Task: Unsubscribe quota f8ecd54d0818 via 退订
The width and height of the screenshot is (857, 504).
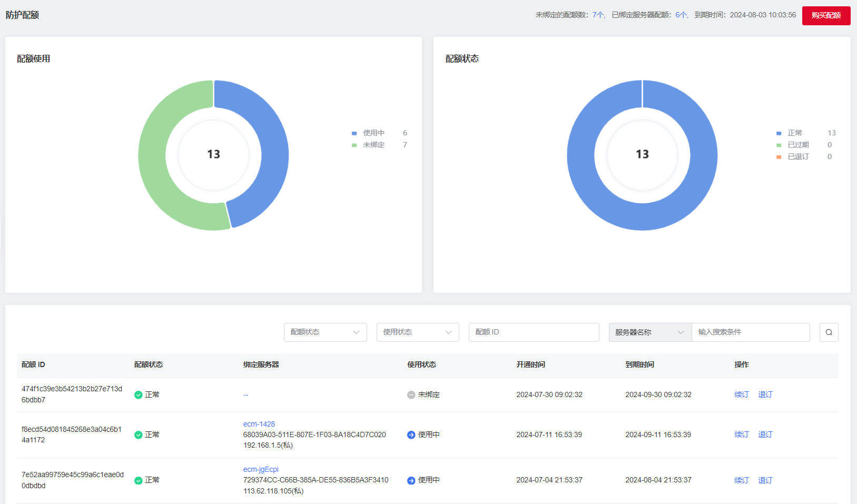Action: 765,434
